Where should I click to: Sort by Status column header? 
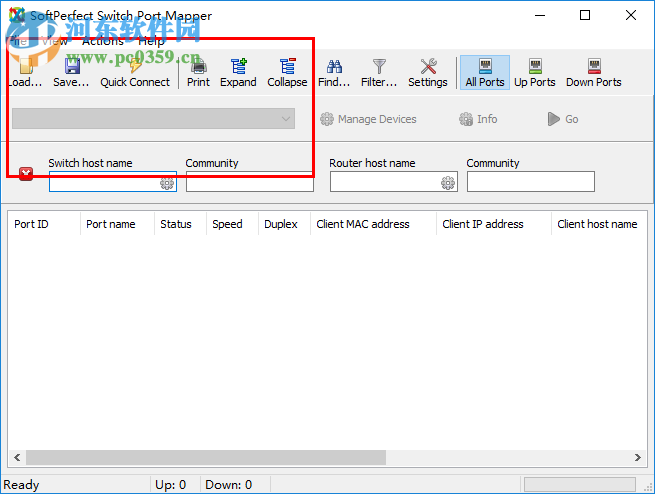tap(180, 224)
